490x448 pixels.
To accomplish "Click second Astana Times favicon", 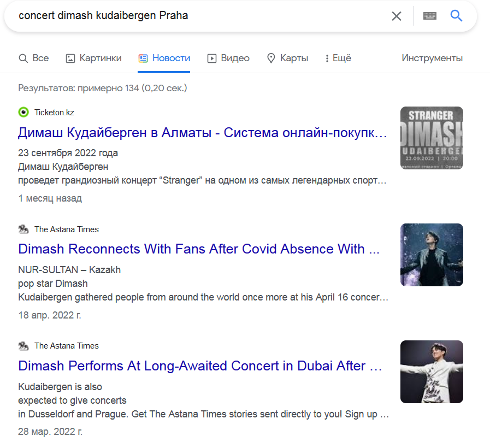I will [x=23, y=346].
